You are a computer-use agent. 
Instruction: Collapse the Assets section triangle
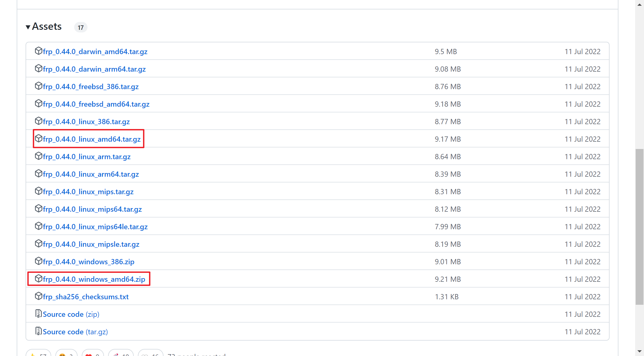click(28, 27)
